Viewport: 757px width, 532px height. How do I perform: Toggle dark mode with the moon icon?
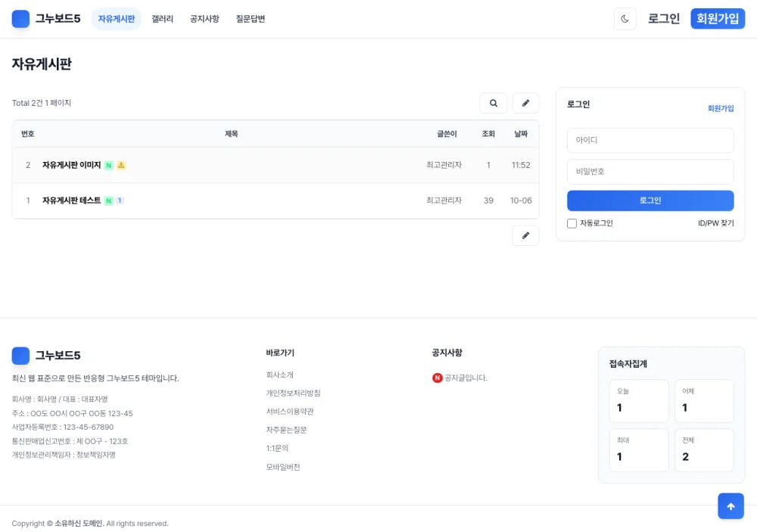625,19
